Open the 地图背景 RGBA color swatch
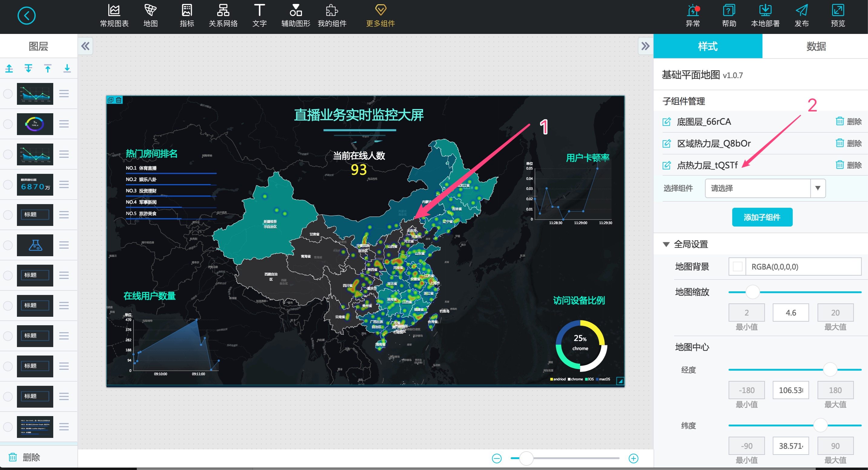The width and height of the screenshot is (868, 470). click(x=738, y=266)
